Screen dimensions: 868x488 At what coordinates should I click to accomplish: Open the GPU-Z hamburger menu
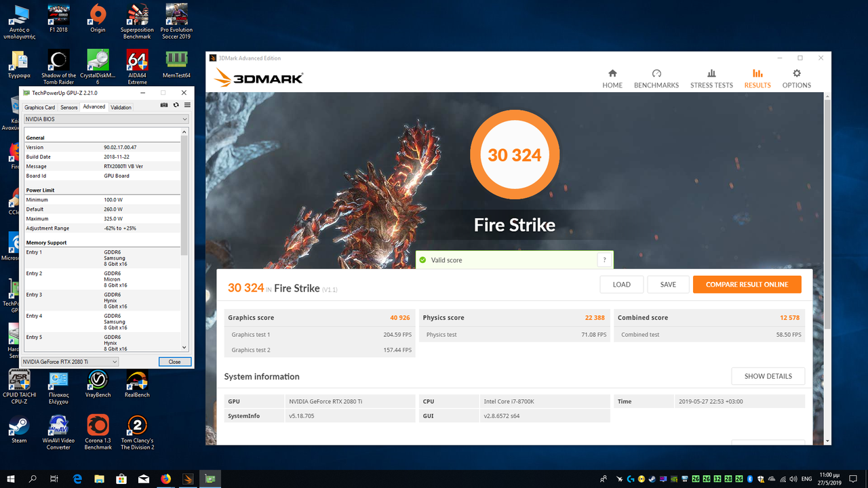tap(187, 105)
